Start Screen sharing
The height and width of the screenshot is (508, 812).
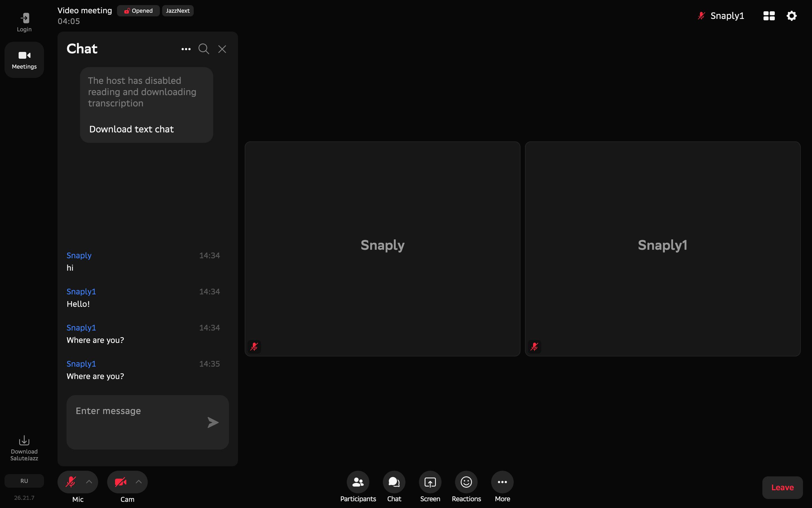(430, 487)
